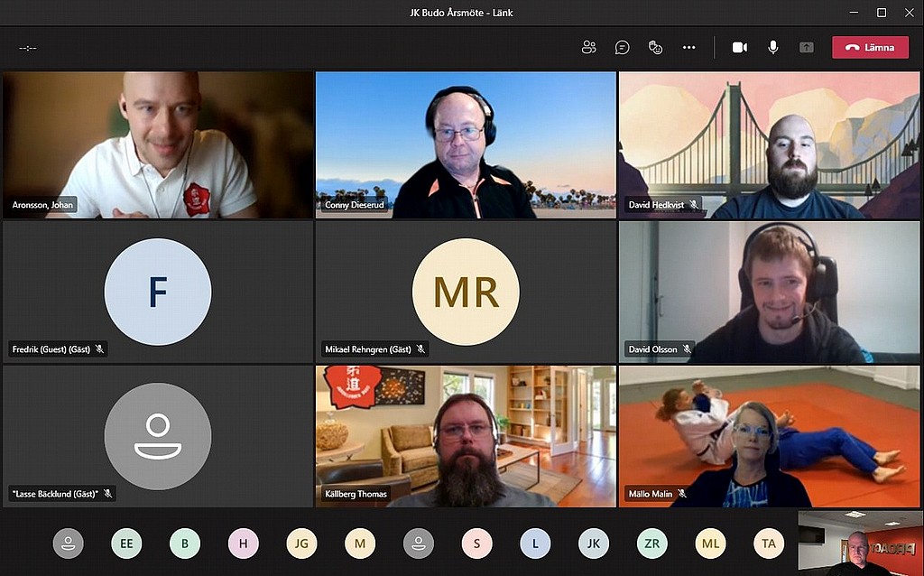Maximize the meeting window
The image size is (924, 576).
pos(882,13)
